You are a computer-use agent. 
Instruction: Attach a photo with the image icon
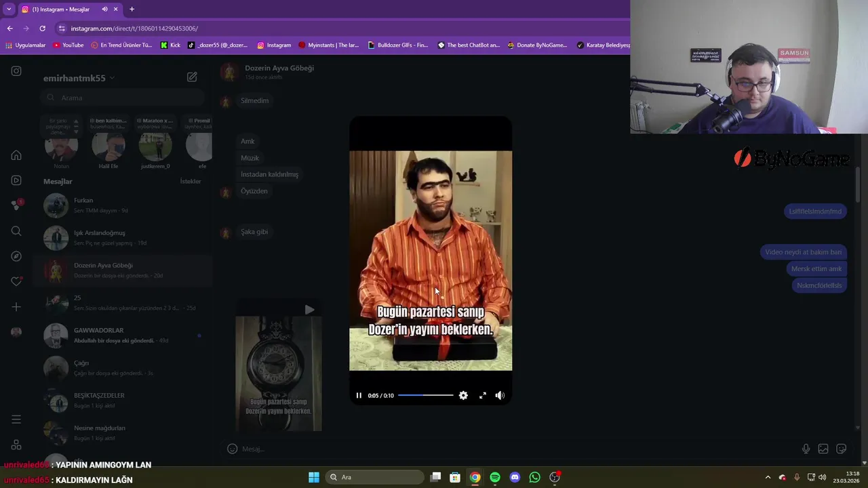pos(823,449)
